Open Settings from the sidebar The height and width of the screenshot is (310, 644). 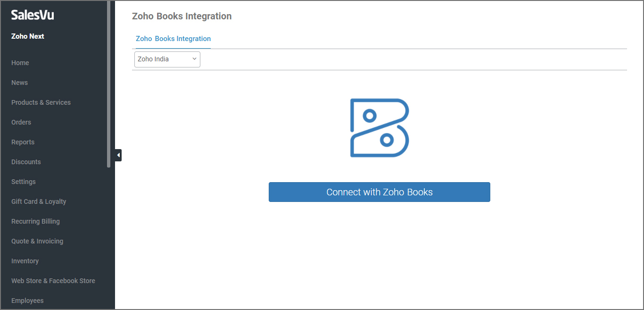24,182
